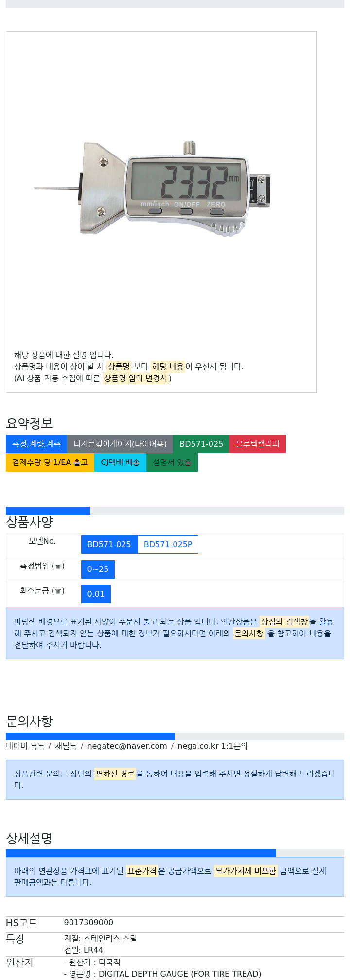
Task: Click the 상세설명 section progress bar
Action: (x=141, y=854)
